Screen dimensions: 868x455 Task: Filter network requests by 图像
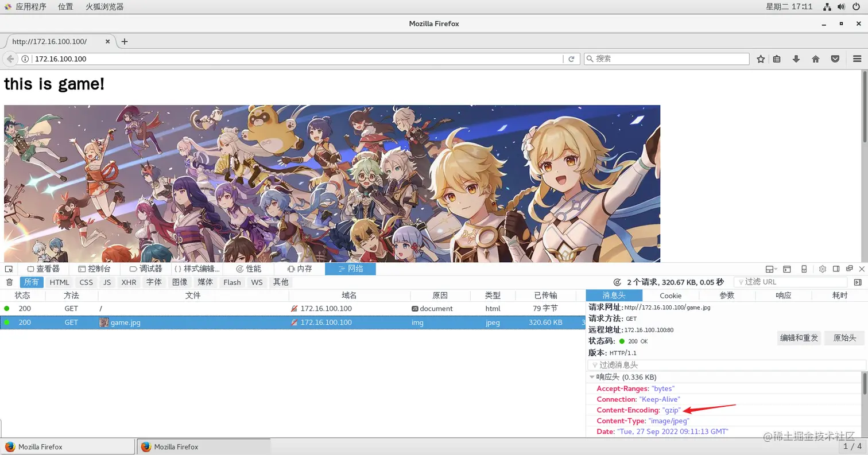tap(180, 282)
